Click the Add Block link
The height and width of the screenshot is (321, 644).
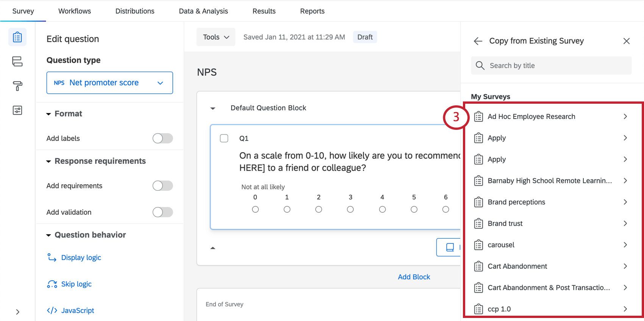(x=414, y=277)
